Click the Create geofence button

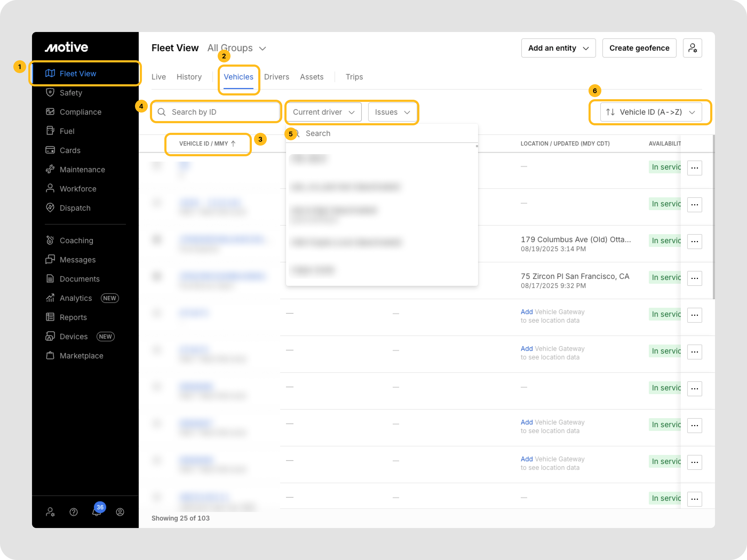[x=639, y=48]
